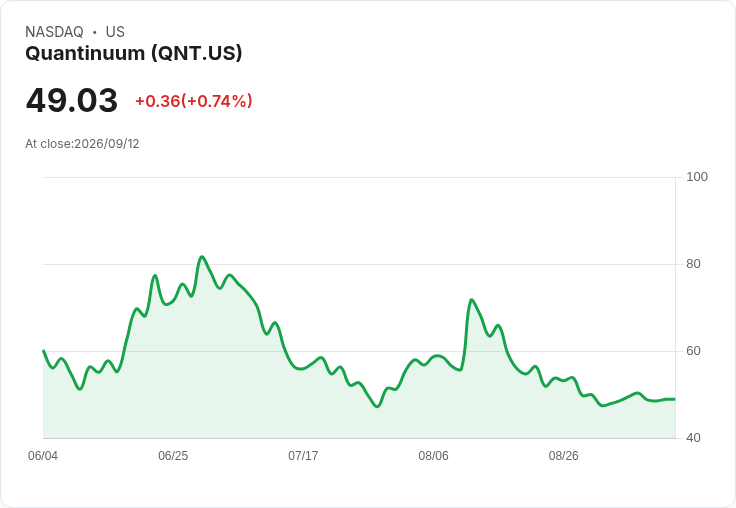Click the chart line's starting point at 06/04

44,351
